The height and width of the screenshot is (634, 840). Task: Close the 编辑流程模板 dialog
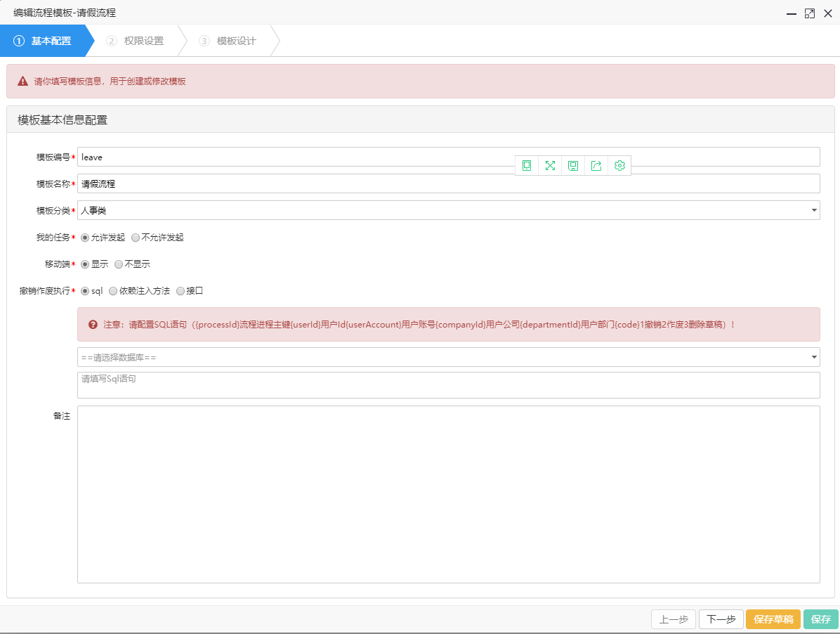[827, 13]
